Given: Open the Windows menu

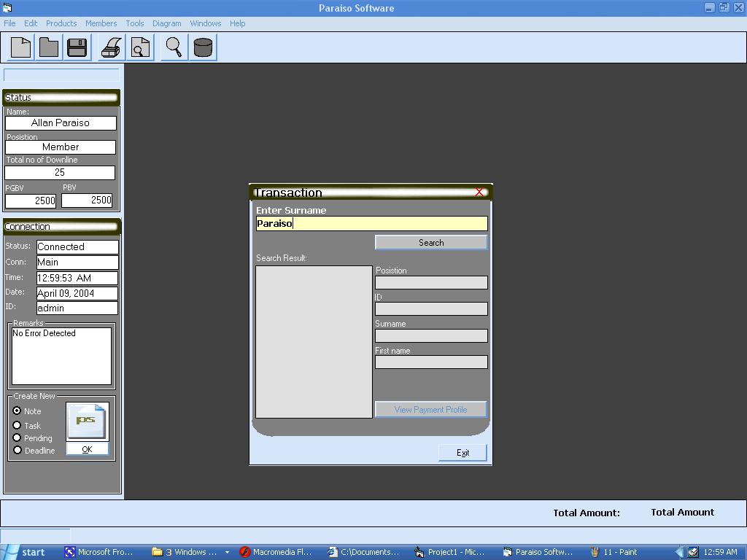Looking at the screenshot, I should tap(205, 23).
